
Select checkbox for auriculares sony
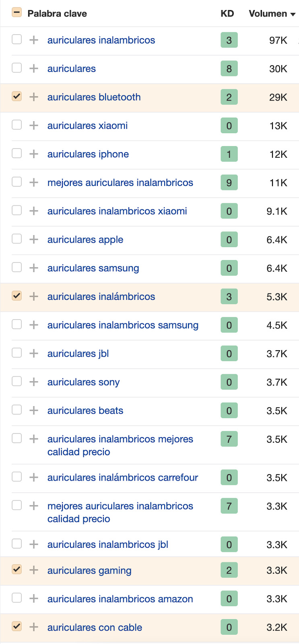16,381
